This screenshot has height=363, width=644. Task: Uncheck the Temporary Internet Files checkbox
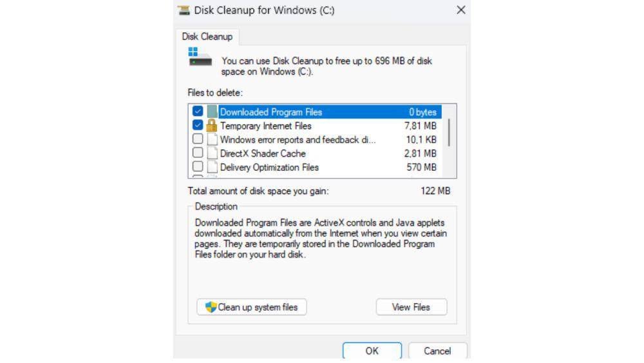click(198, 125)
